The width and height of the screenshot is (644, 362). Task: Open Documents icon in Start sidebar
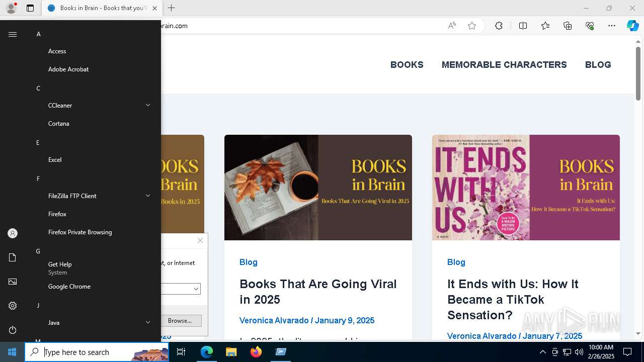[13, 257]
